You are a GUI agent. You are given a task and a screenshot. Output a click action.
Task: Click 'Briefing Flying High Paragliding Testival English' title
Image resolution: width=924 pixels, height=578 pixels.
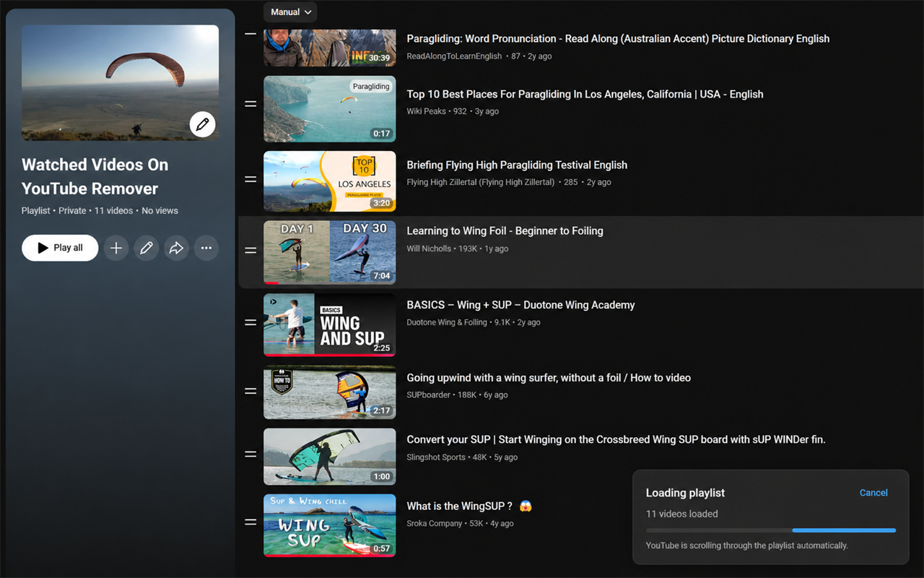(x=517, y=165)
